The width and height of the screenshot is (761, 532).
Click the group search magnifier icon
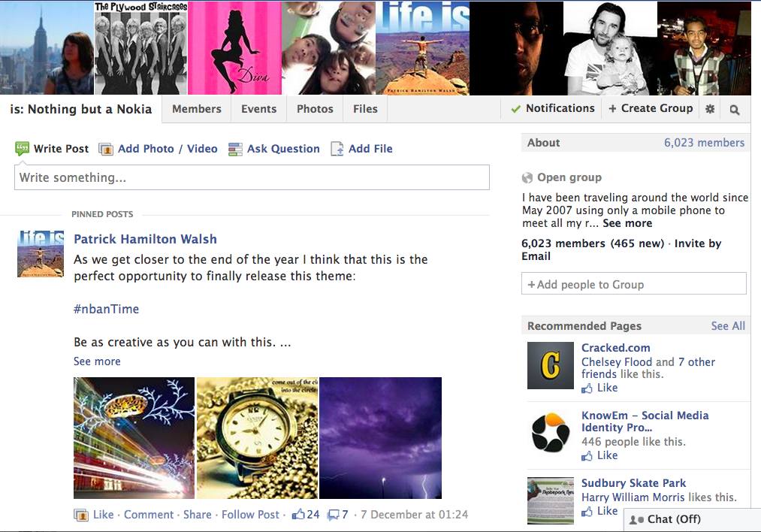pos(735,109)
